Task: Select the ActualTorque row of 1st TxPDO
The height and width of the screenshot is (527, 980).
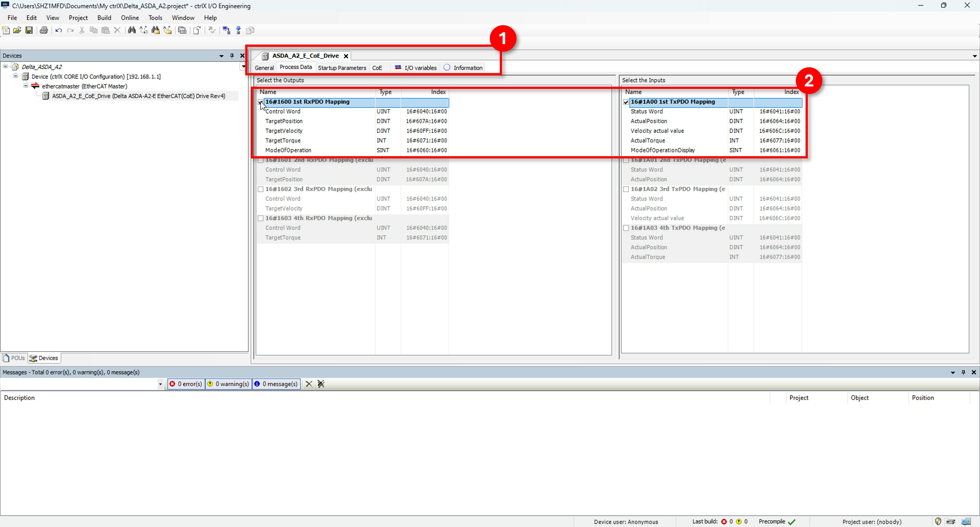Action: (x=713, y=140)
